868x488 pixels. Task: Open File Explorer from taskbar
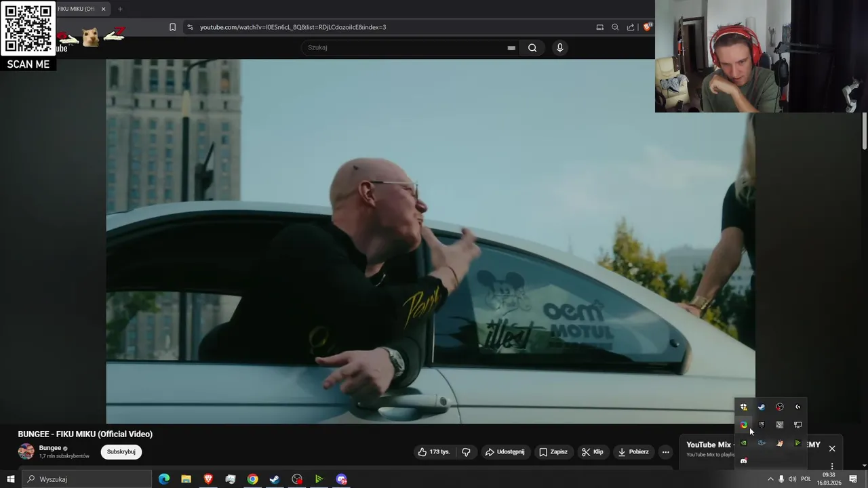click(x=186, y=479)
